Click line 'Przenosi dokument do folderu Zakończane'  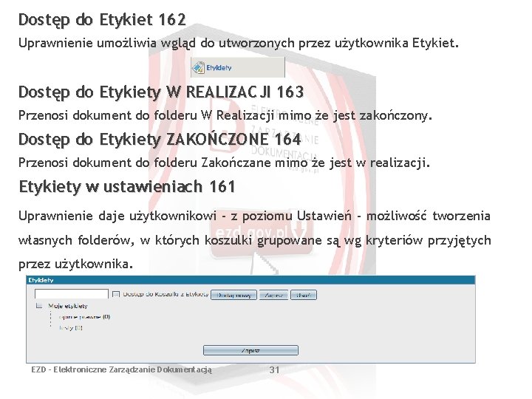click(145, 163)
